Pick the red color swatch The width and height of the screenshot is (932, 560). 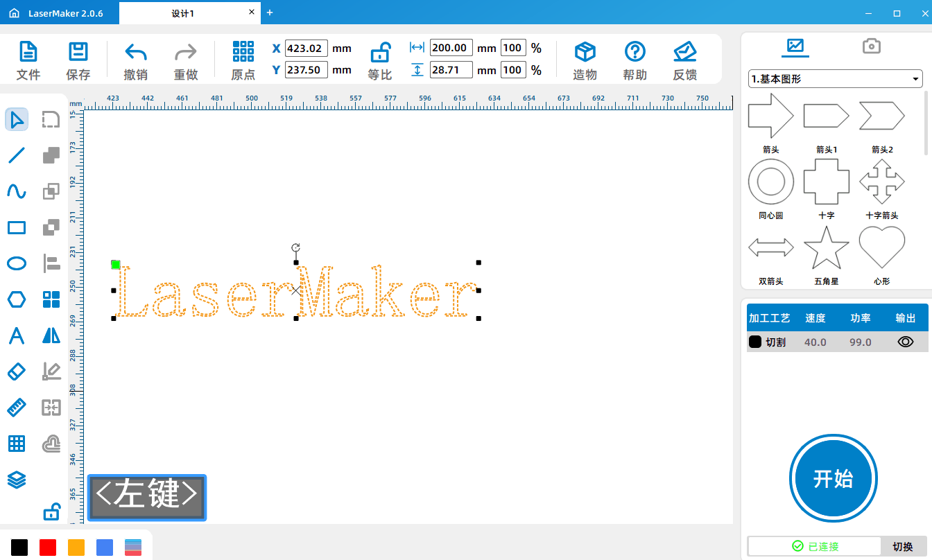pyautogui.click(x=48, y=547)
